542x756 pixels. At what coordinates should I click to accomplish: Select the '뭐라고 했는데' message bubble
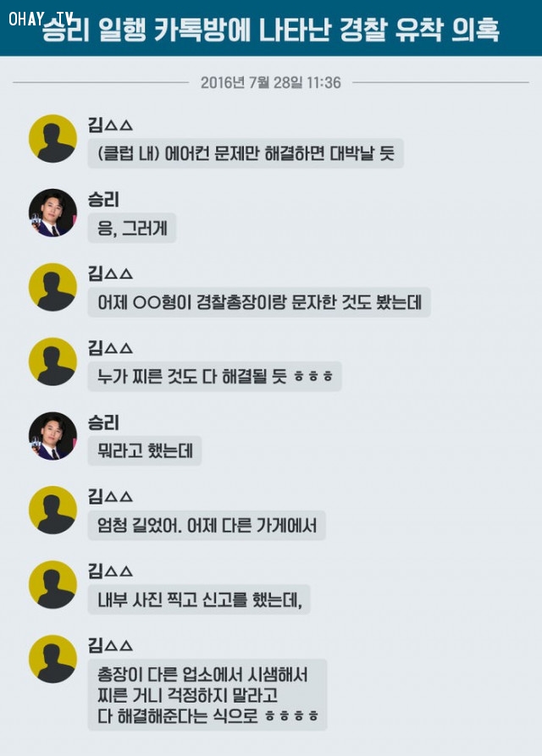145,450
